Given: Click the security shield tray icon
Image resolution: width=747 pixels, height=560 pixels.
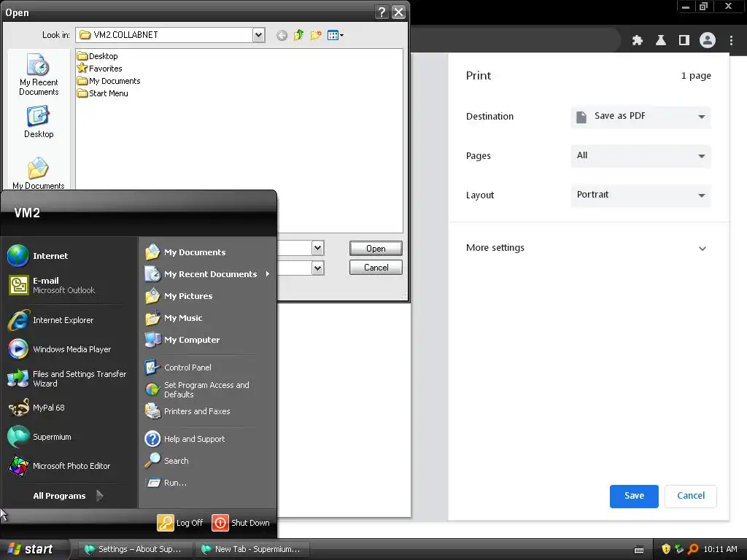Looking at the screenshot, I should (x=666, y=549).
